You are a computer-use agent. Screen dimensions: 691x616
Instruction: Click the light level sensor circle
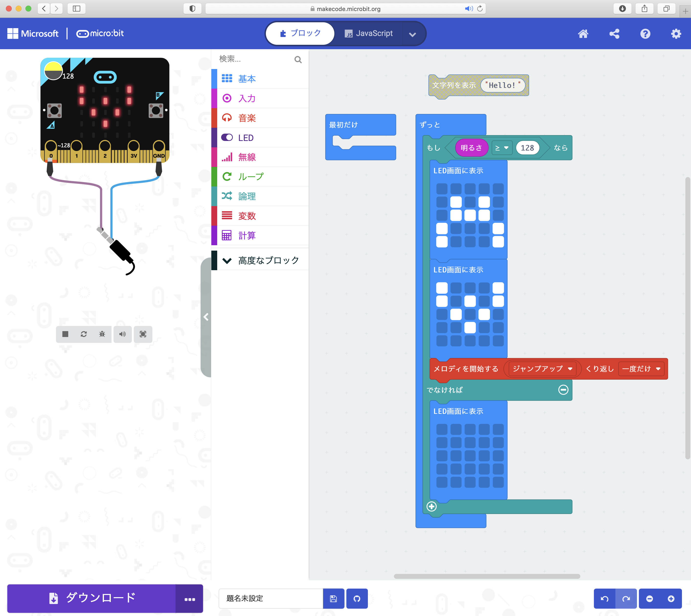tap(53, 71)
